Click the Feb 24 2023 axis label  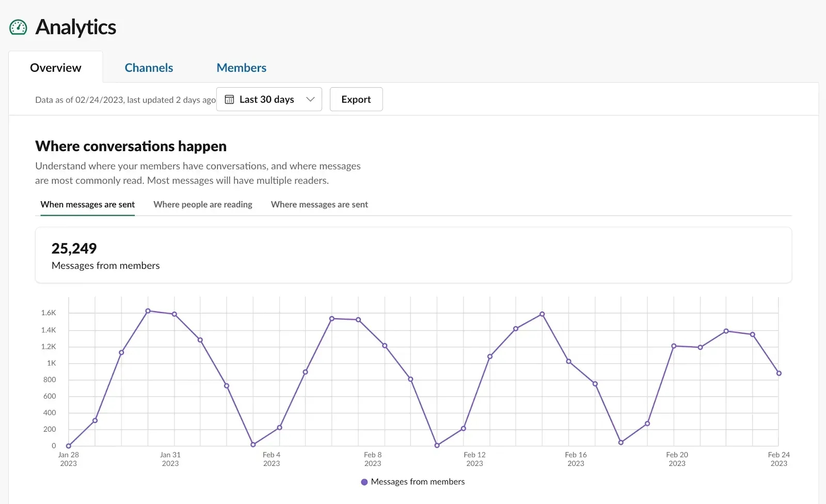[779, 459]
